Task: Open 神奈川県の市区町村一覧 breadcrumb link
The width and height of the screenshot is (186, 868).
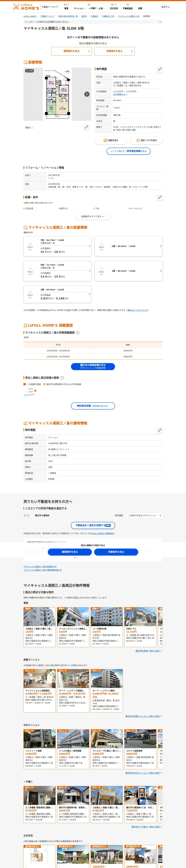Action: coord(68,16)
